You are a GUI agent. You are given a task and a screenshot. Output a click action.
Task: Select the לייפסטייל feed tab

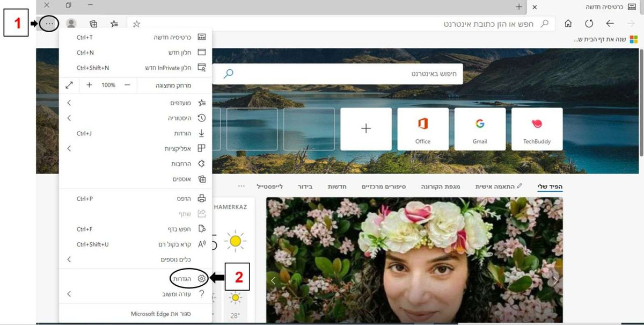pyautogui.click(x=269, y=186)
